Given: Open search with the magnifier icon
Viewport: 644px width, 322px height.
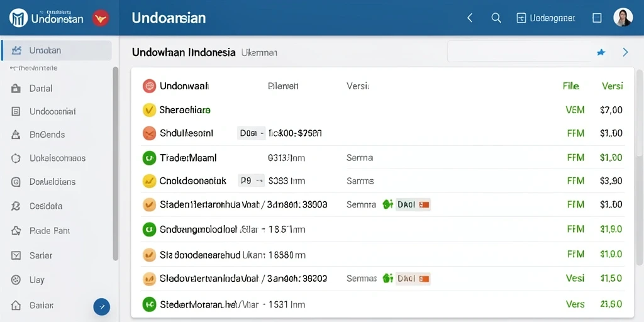Looking at the screenshot, I should click(x=496, y=18).
